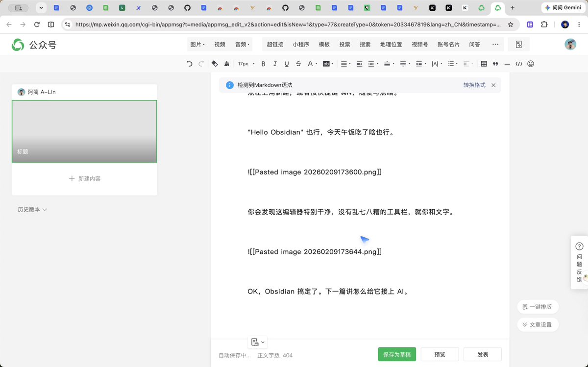The image size is (588, 367).
Task: Open a new browser tab with plus
Action: tap(513, 8)
